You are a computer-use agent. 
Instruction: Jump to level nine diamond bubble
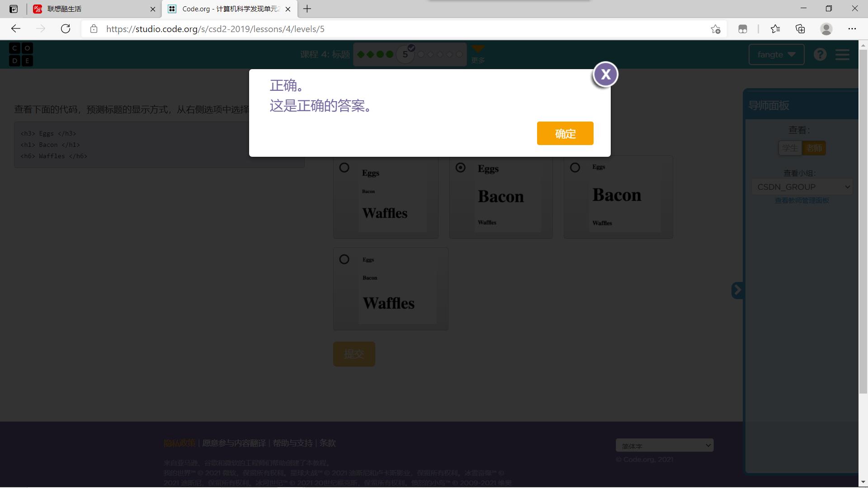[449, 54]
